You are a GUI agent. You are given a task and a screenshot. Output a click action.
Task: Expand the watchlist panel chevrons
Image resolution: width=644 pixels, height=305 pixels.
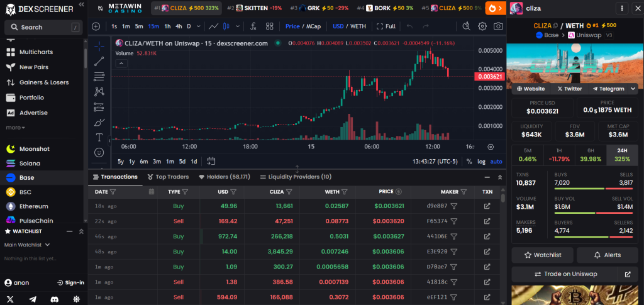[x=81, y=231]
